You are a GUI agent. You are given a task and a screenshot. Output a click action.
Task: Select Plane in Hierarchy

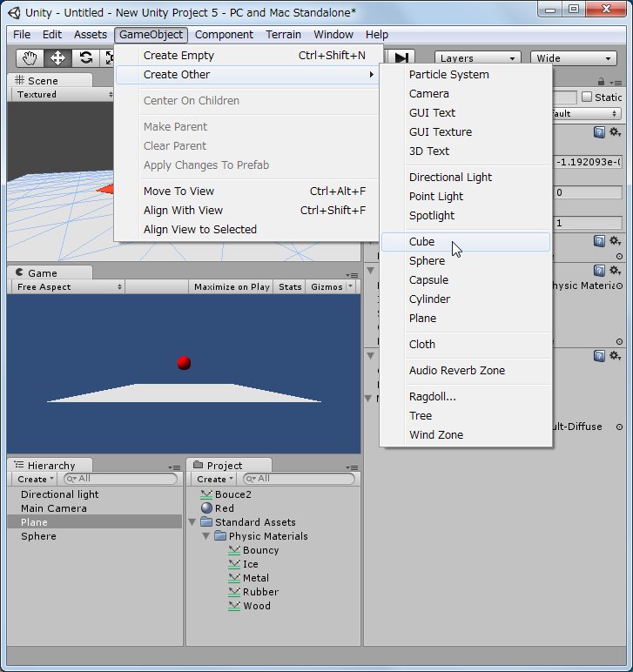(95, 522)
